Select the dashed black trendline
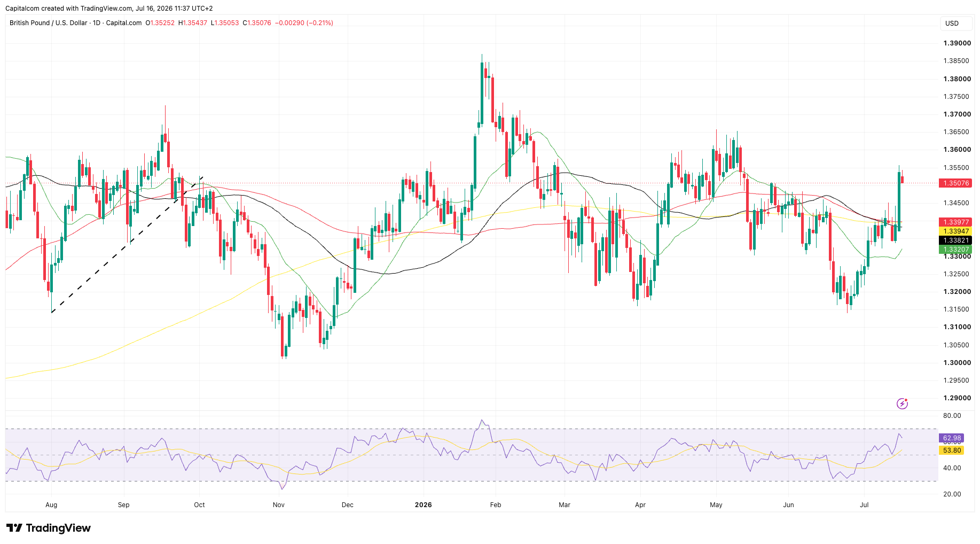This screenshot has height=544, width=980. (127, 245)
